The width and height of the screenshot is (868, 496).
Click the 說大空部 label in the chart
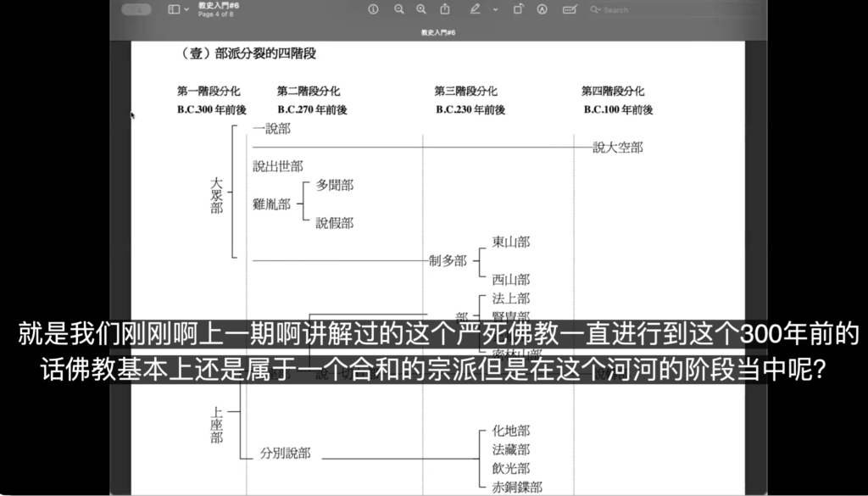(x=617, y=148)
